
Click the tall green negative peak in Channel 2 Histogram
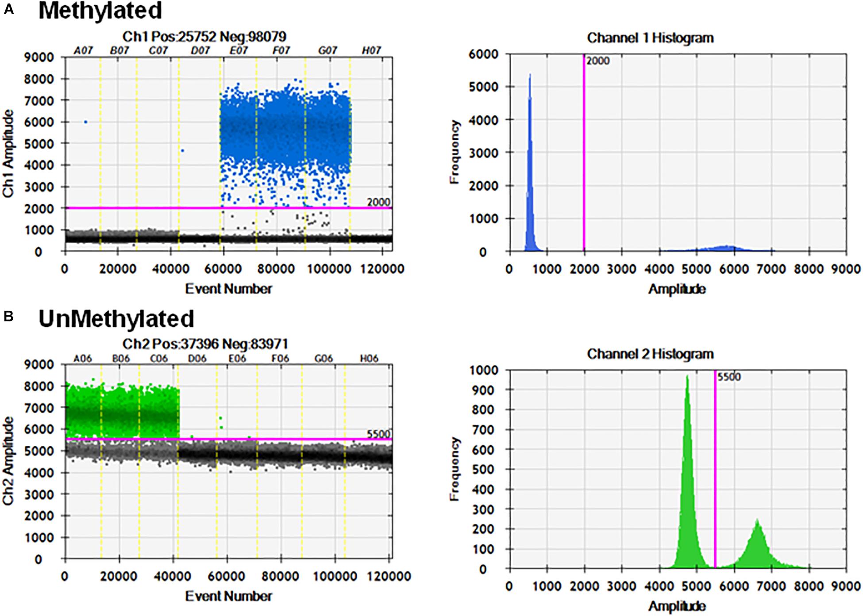click(x=687, y=473)
